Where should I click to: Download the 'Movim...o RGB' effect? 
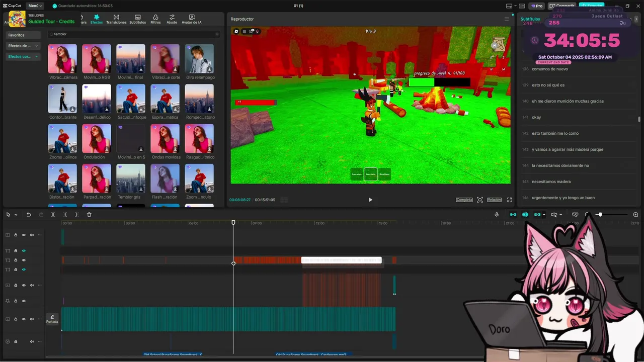point(107,69)
